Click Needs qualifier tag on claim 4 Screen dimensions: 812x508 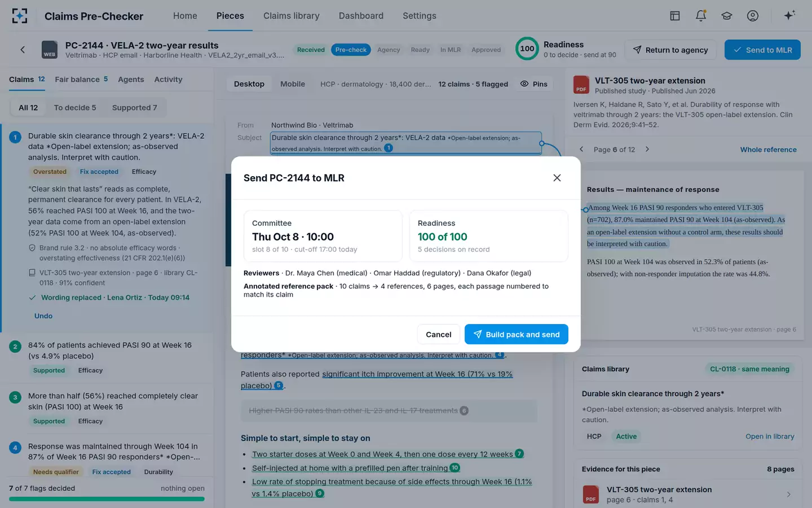(56, 472)
